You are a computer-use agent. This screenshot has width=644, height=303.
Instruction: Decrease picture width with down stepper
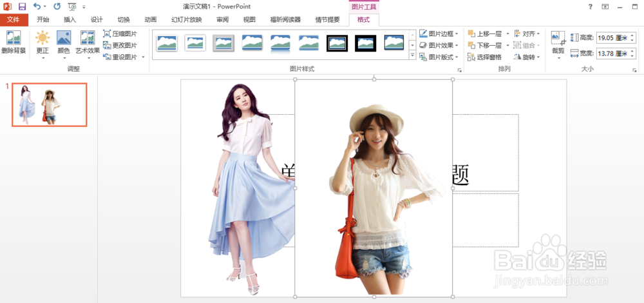point(632,56)
